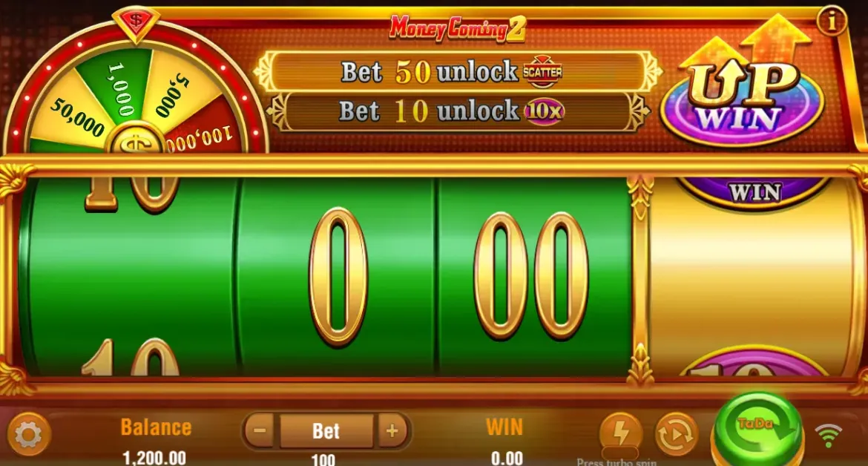Open the settings gear icon
The width and height of the screenshot is (868, 466).
28,434
